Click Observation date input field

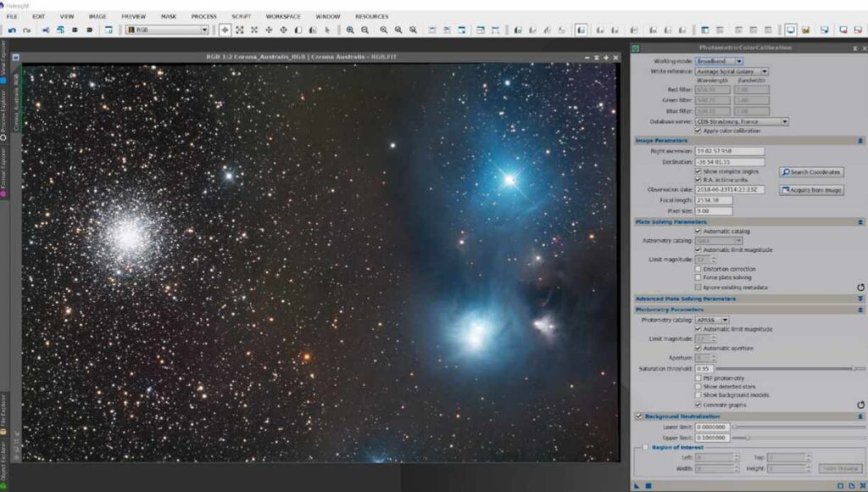click(x=730, y=189)
